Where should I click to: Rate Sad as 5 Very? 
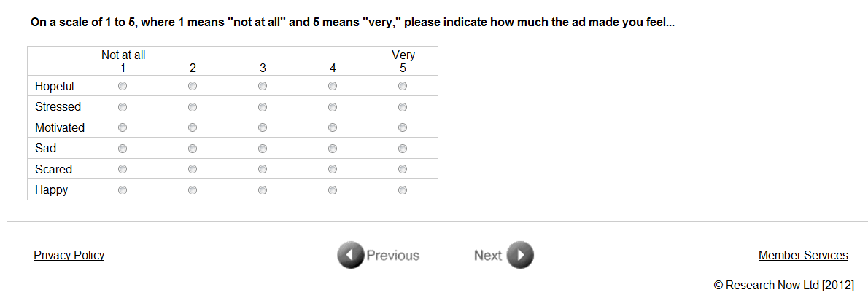click(x=403, y=149)
